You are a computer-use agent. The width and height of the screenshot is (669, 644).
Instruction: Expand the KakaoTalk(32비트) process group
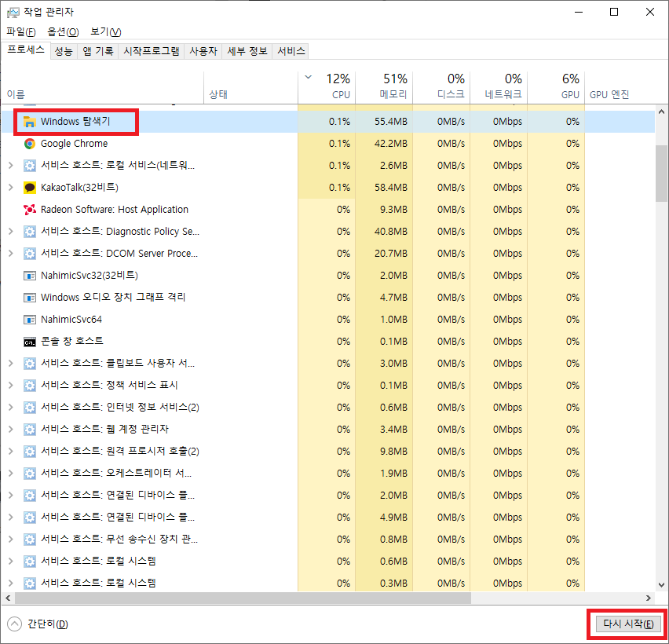11,188
